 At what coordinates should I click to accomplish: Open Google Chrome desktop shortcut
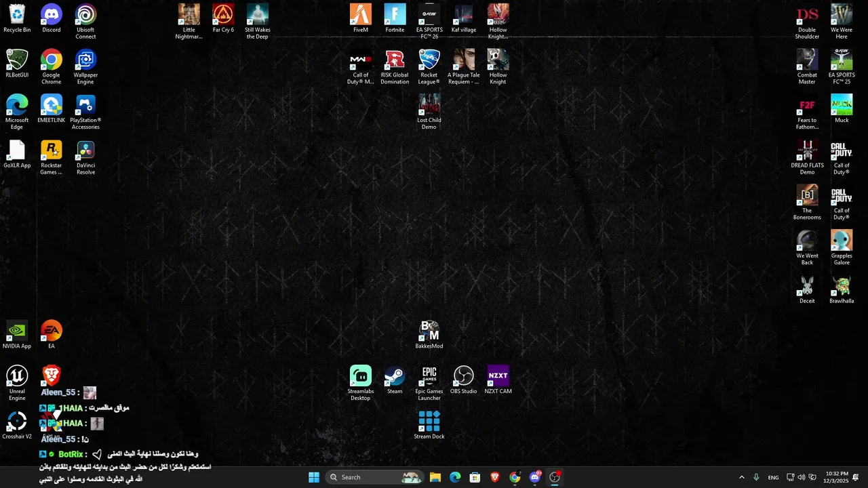52,67
